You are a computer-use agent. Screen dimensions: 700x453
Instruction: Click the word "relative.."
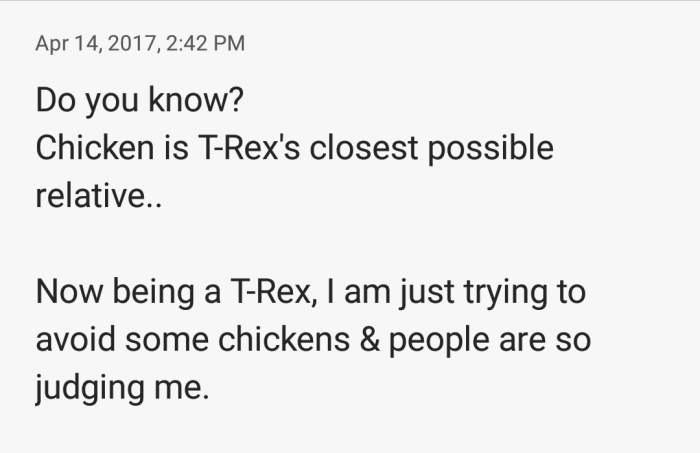coord(98,196)
